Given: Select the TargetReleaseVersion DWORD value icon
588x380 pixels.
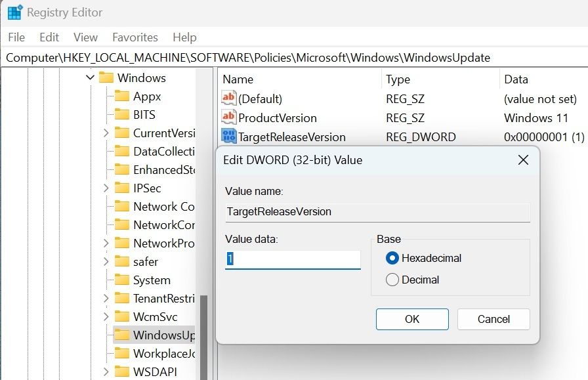Looking at the screenshot, I should click(229, 137).
